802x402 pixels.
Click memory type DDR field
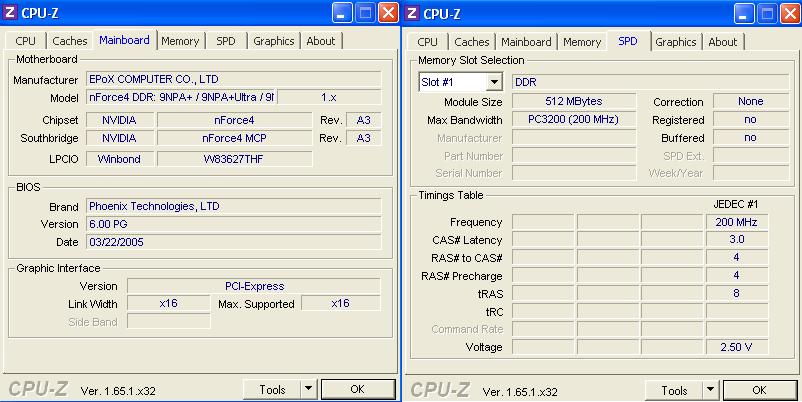[651, 82]
